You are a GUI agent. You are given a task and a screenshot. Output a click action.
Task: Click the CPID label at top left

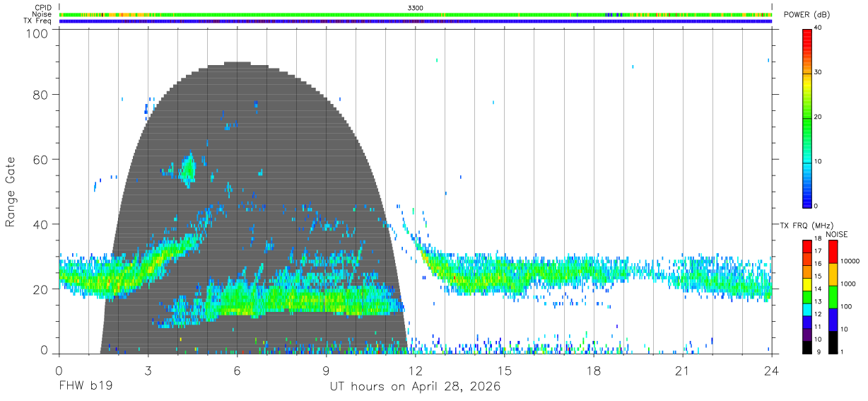pyautogui.click(x=44, y=8)
